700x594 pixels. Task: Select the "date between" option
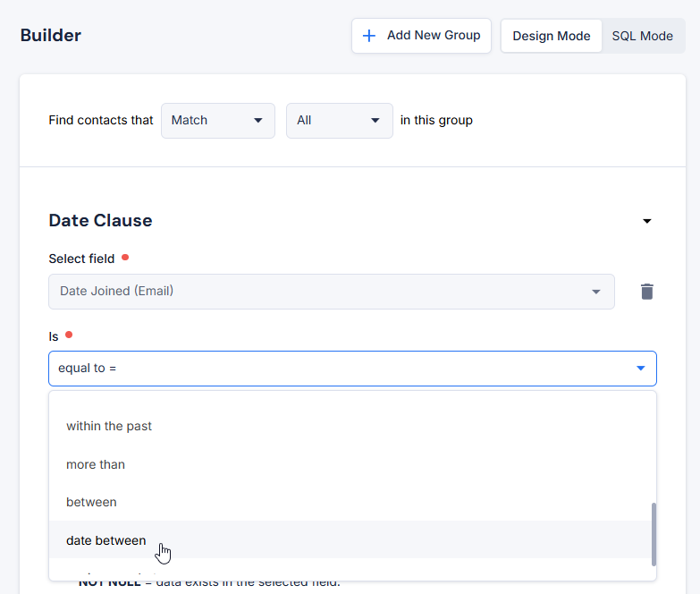[x=106, y=540]
